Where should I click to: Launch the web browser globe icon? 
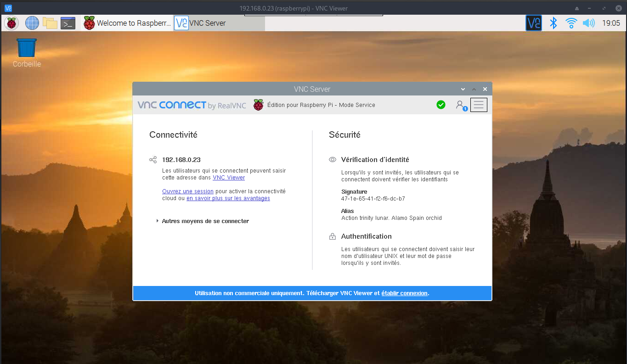pos(32,23)
